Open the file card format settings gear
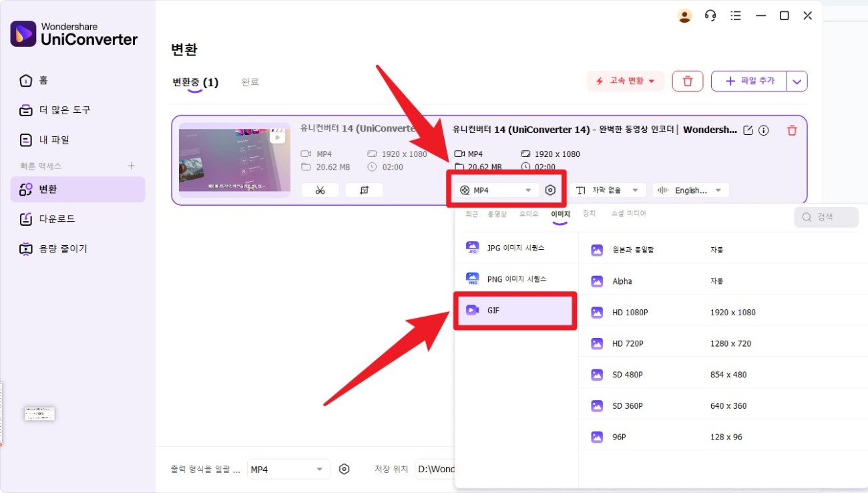The width and height of the screenshot is (868, 493). [550, 190]
